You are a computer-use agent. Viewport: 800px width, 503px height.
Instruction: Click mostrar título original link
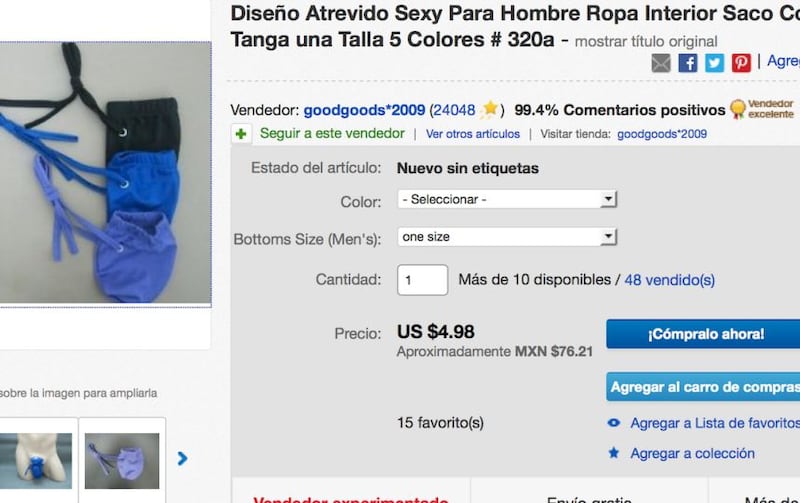point(646,41)
